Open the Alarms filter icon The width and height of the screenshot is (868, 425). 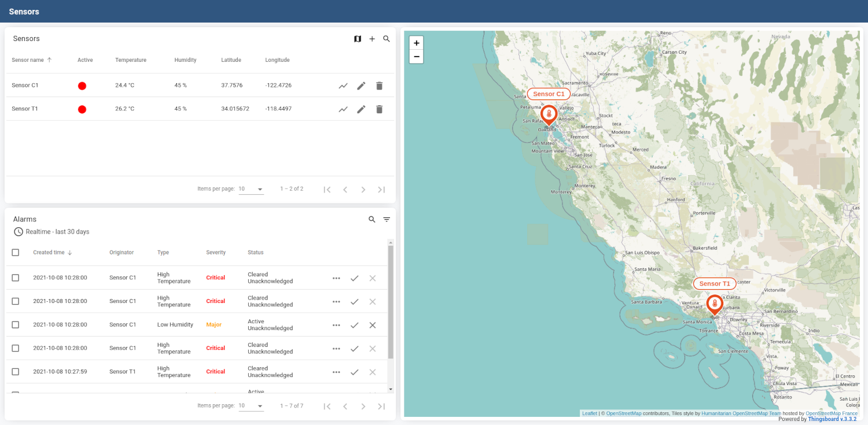(387, 220)
